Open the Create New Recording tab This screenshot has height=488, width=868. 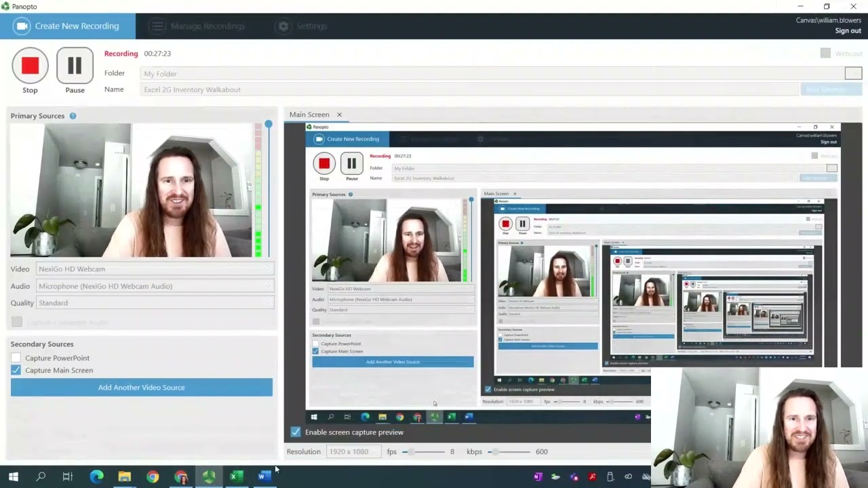tap(68, 26)
